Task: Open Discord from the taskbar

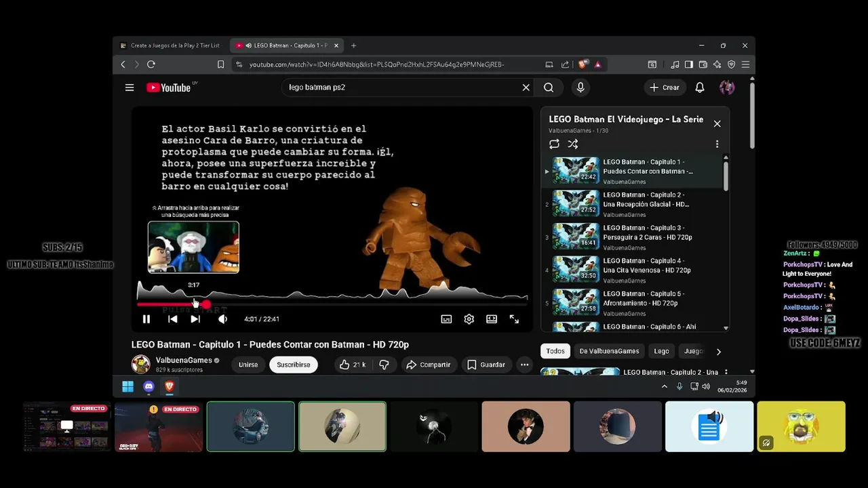Action: coord(149,386)
